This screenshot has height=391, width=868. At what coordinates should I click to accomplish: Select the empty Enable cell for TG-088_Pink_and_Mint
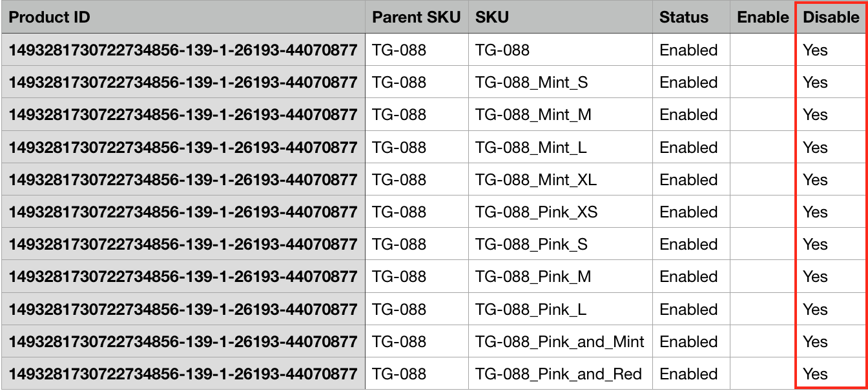tap(762, 342)
